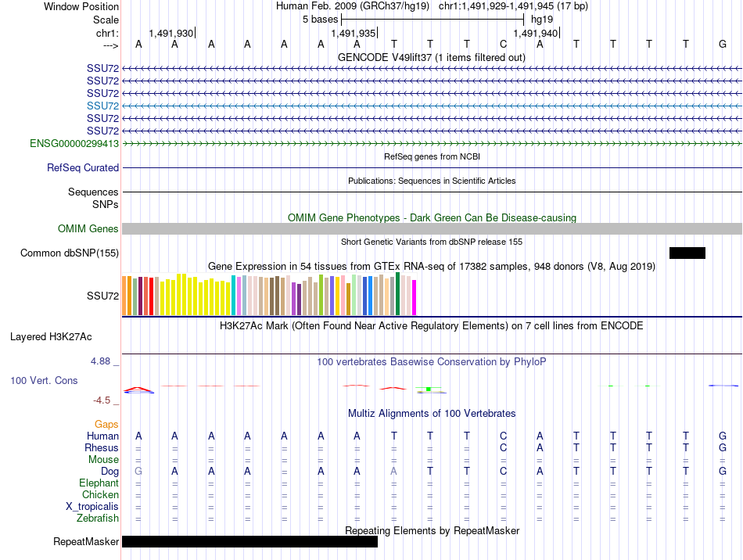Click the black dbSNP variant block
This screenshot has width=743, height=560.
click(x=687, y=253)
